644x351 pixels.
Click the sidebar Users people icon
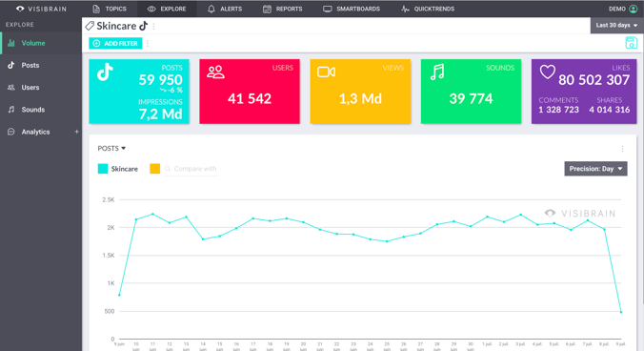coord(11,87)
